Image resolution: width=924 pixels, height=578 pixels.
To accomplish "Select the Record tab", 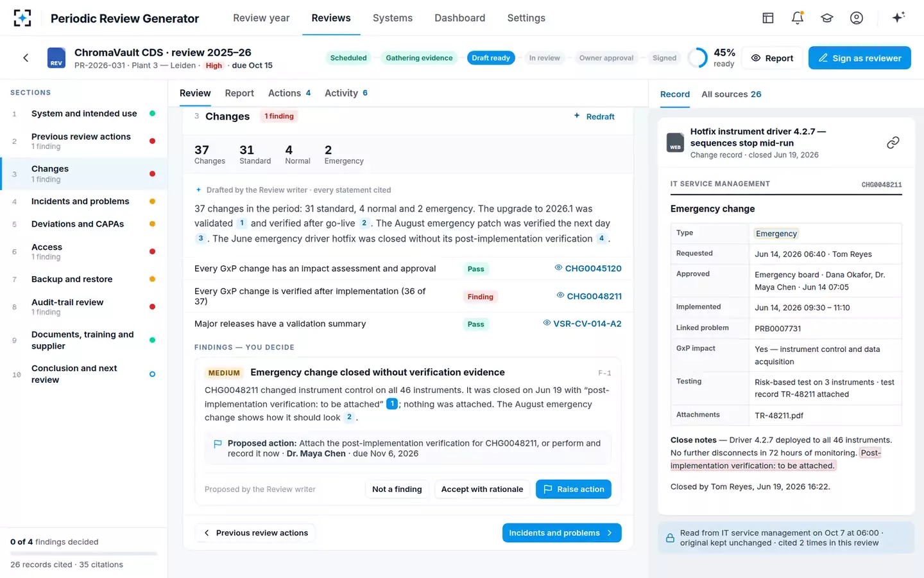I will point(675,94).
